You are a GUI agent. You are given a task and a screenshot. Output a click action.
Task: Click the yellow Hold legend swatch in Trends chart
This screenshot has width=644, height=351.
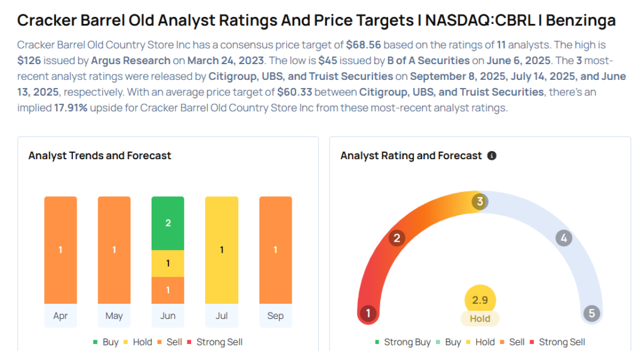tap(126, 342)
